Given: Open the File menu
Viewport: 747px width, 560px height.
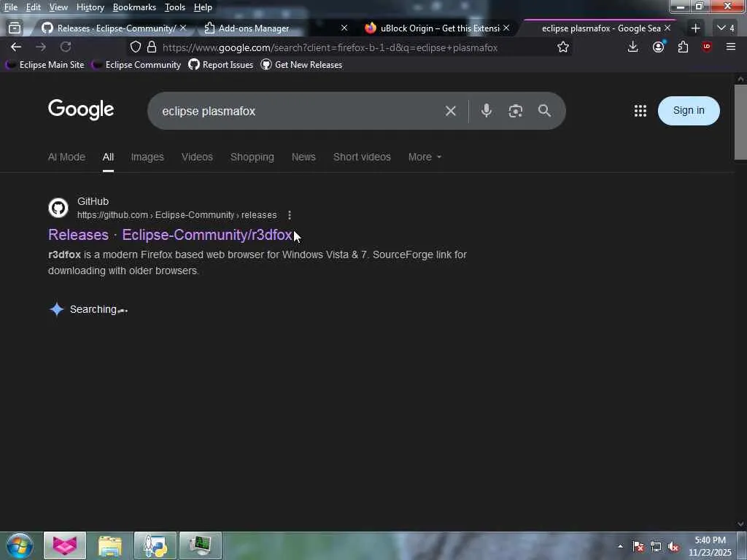Looking at the screenshot, I should pos(11,7).
